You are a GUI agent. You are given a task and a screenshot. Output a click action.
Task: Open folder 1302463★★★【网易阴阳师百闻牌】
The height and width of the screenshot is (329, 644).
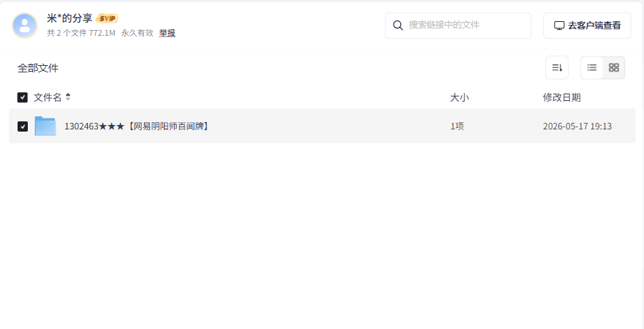(137, 126)
